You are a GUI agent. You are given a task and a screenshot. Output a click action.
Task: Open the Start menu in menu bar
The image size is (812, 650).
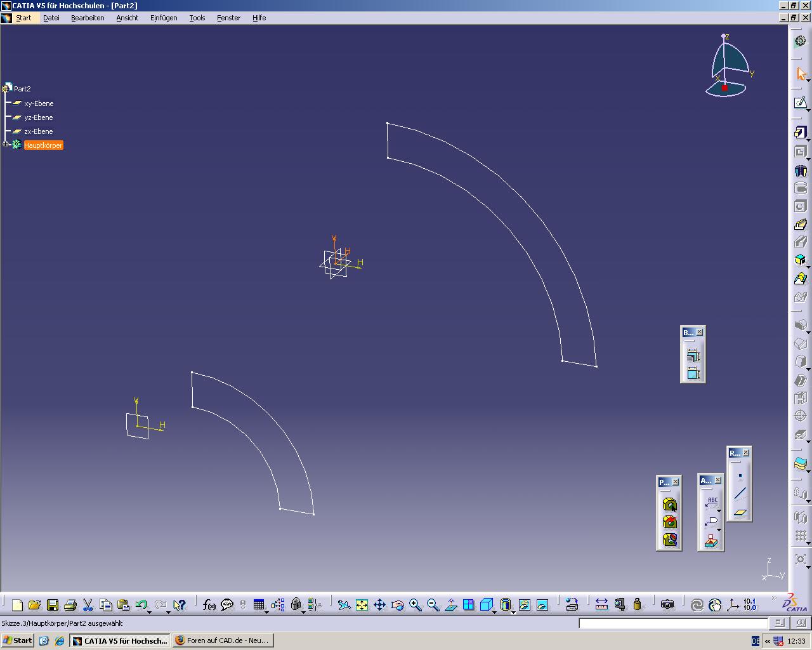(x=23, y=18)
